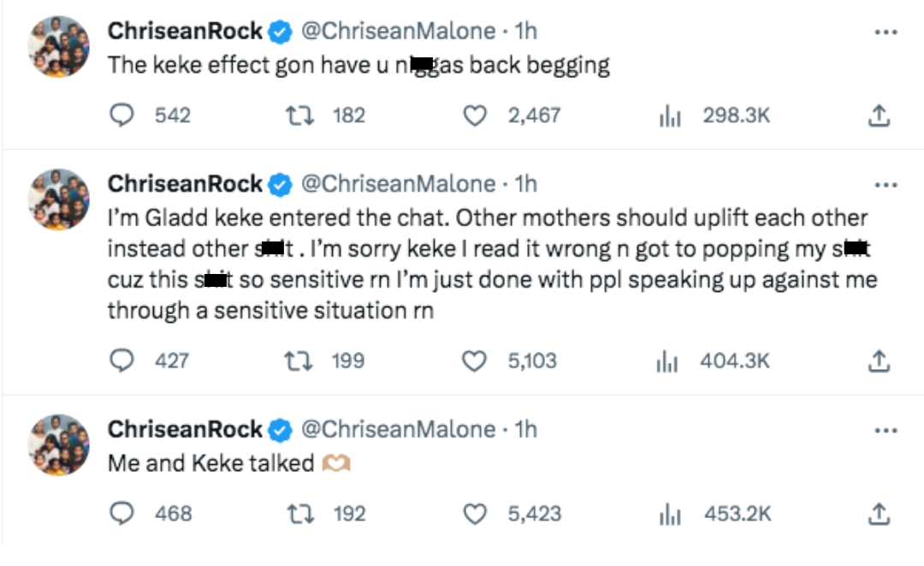Share the 'keke effect' tweet
The width and height of the screenshot is (924, 566).
pos(879,116)
